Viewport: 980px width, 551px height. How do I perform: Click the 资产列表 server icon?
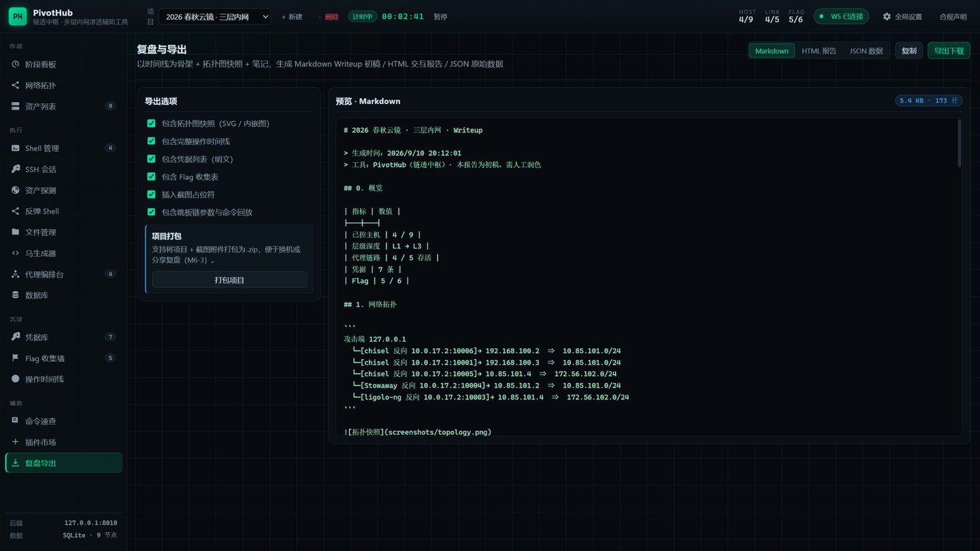16,107
